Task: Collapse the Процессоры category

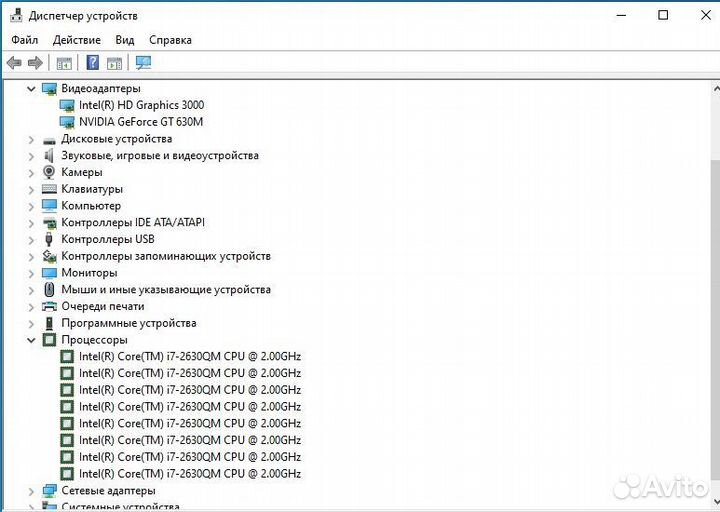Action: [31, 340]
